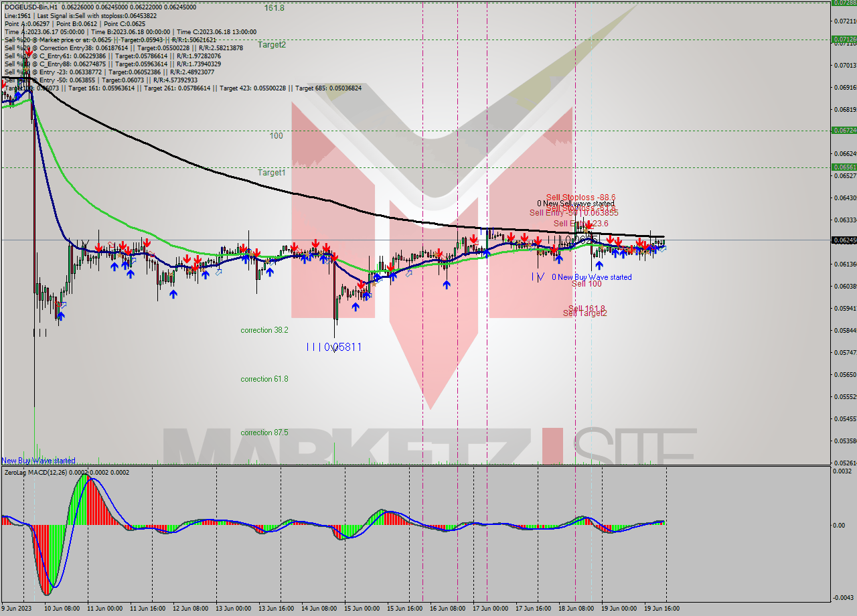The height and width of the screenshot is (616, 857).
Task: Click the 'correction 38.2' label
Action: (x=264, y=330)
